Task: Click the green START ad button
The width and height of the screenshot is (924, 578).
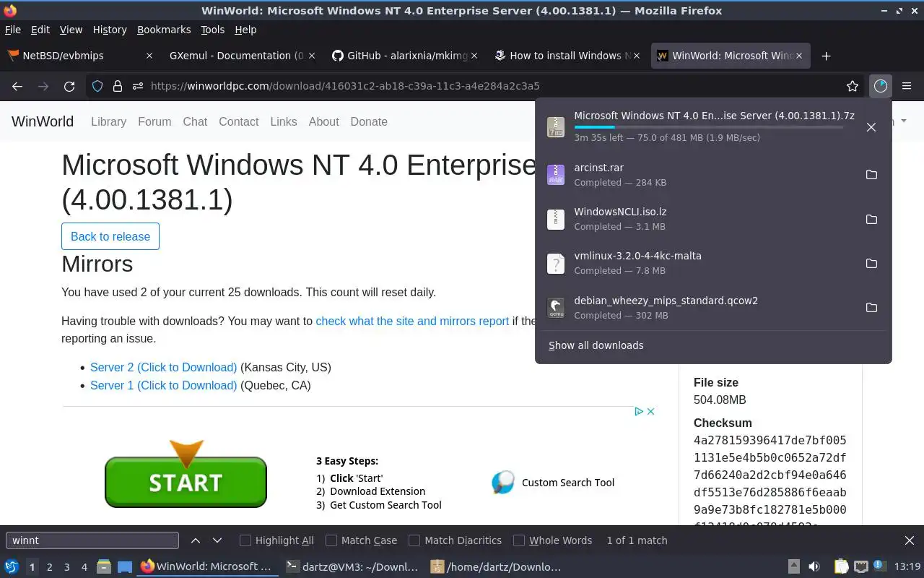Action: (x=186, y=482)
